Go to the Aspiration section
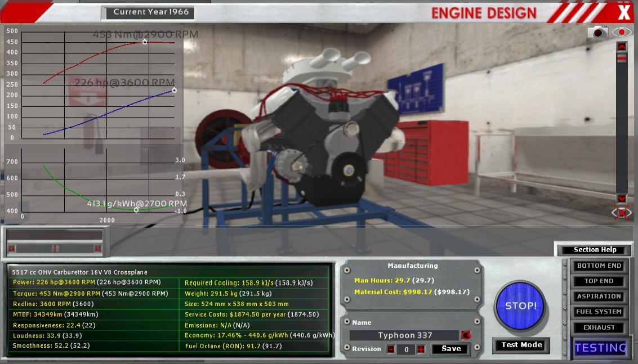 599,296
